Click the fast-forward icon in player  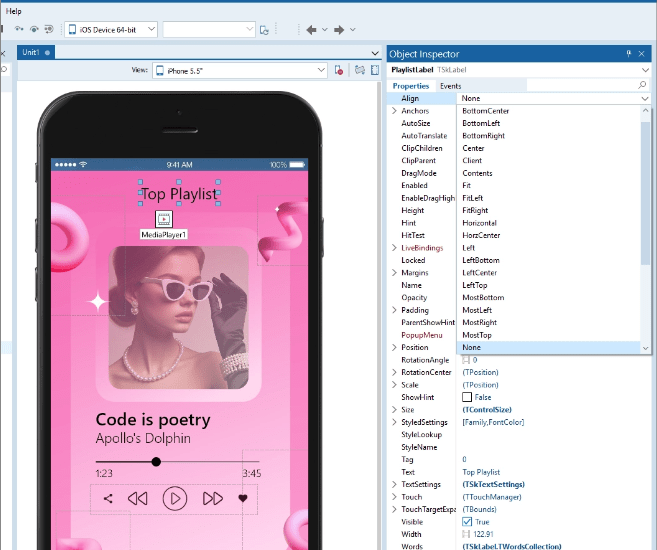click(212, 498)
